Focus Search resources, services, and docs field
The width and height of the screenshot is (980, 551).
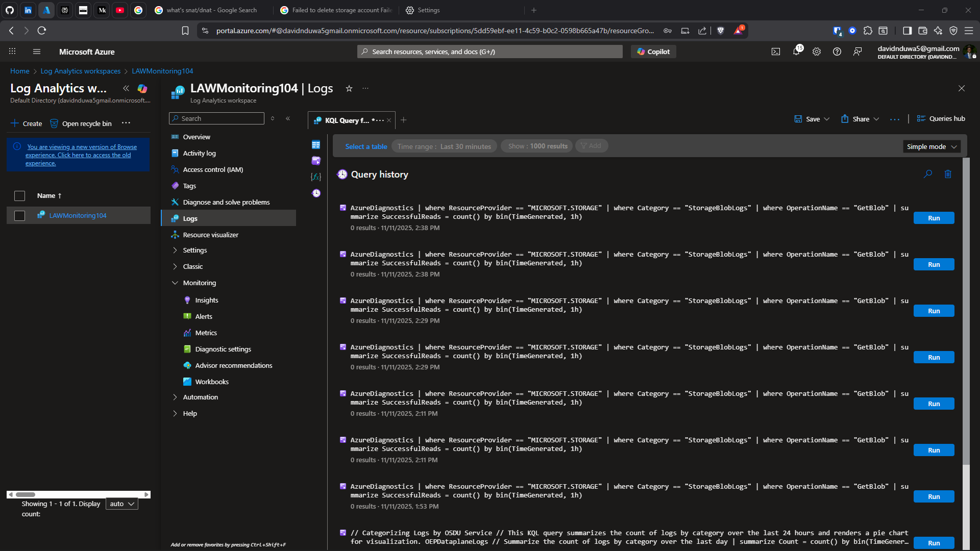490,52
